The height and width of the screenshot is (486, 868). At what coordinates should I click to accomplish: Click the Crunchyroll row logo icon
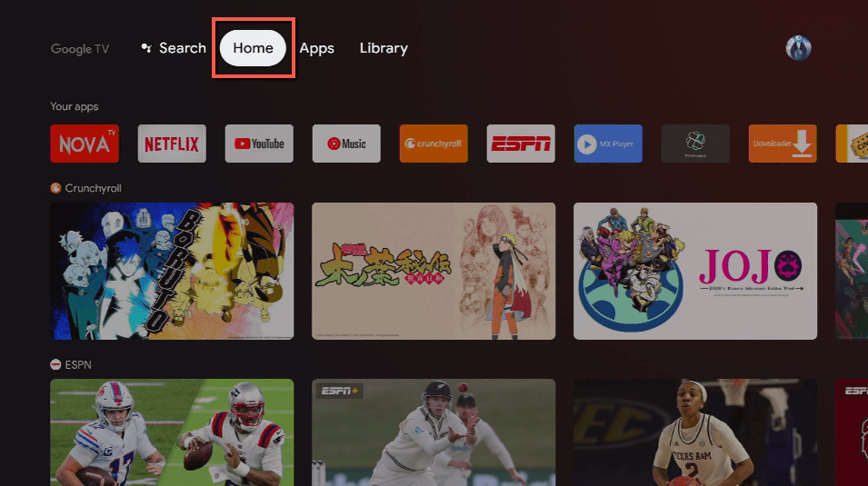pyautogui.click(x=55, y=188)
